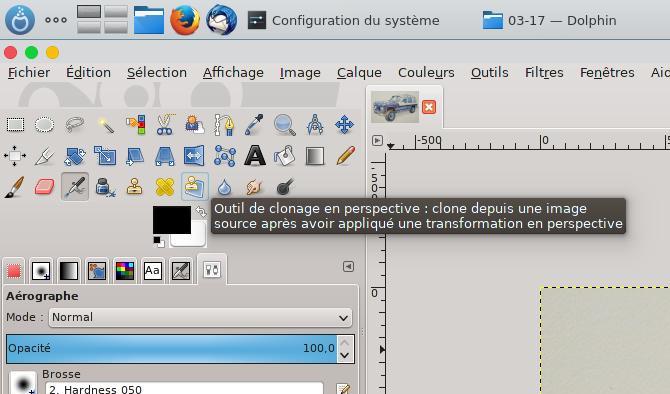Screen dimensions: 670x394
Task: Choose the Eraser tool
Action: pos(44,187)
